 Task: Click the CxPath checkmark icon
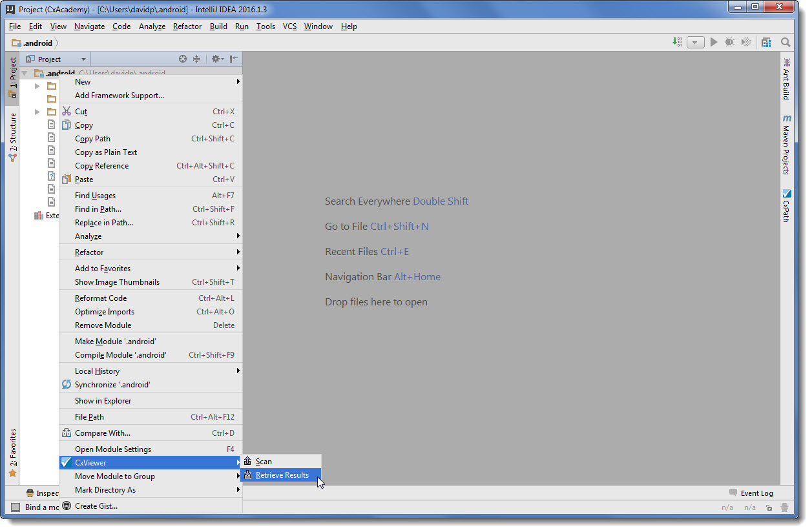pyautogui.click(x=786, y=193)
